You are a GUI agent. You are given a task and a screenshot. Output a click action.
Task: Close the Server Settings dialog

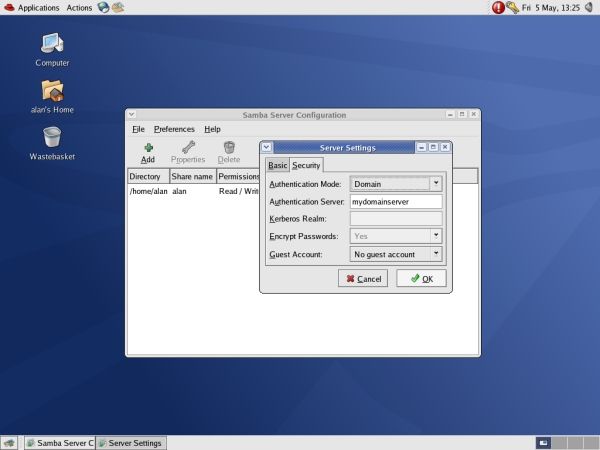click(x=445, y=147)
